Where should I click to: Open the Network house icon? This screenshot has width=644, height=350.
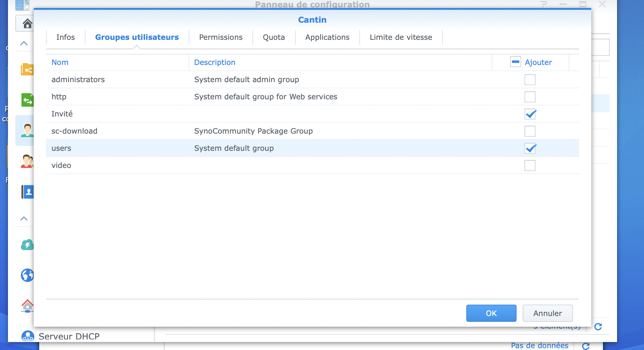27,306
